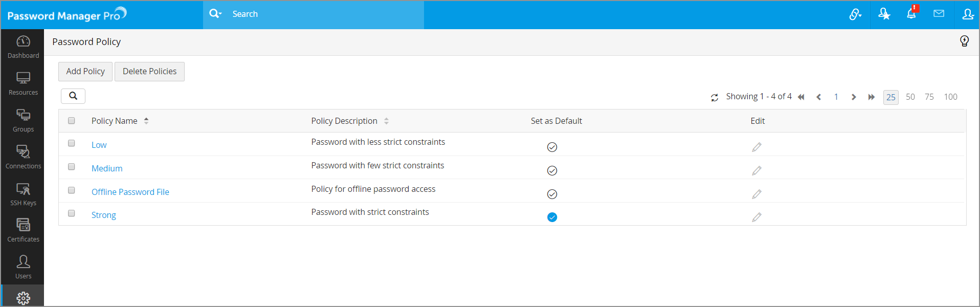
Task: Open the SSH Keys sidebar section
Action: 23,194
